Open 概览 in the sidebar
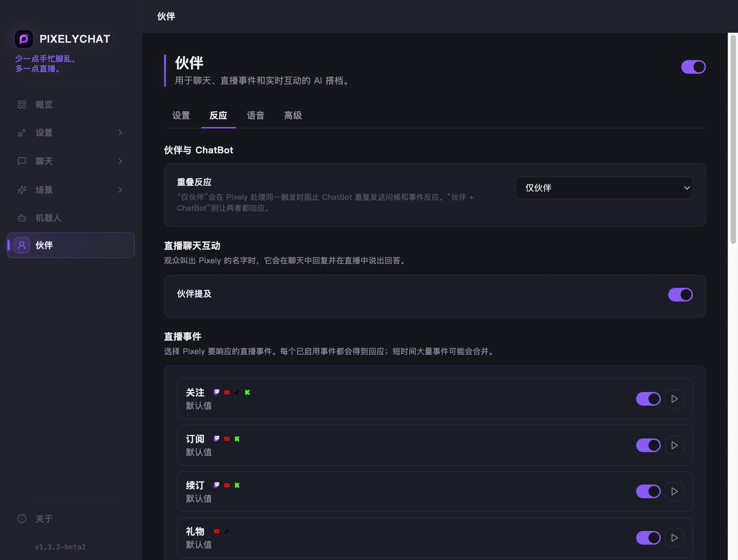The height and width of the screenshot is (560, 738). pyautogui.click(x=71, y=104)
